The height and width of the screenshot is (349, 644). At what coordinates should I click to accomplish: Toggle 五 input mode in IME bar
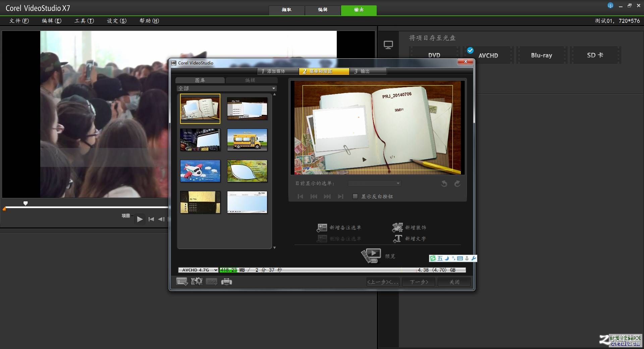(440, 258)
